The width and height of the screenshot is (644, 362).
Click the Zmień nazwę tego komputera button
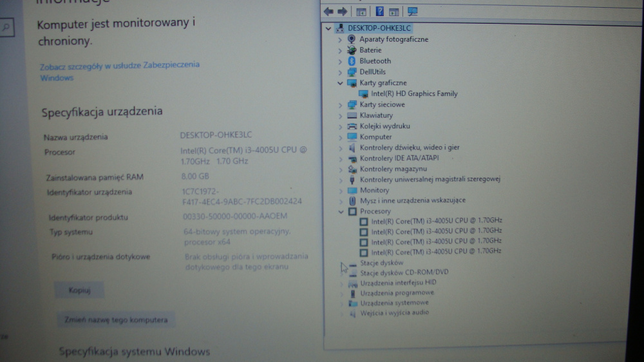point(116,320)
